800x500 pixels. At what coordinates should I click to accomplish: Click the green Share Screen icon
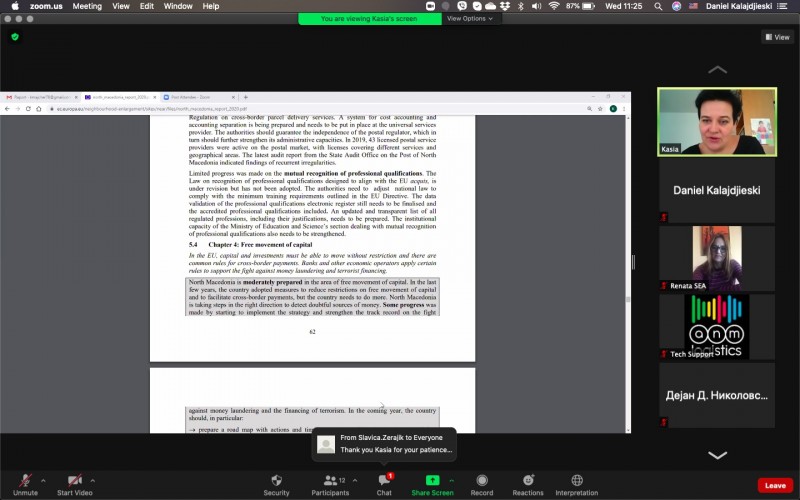[x=432, y=481]
